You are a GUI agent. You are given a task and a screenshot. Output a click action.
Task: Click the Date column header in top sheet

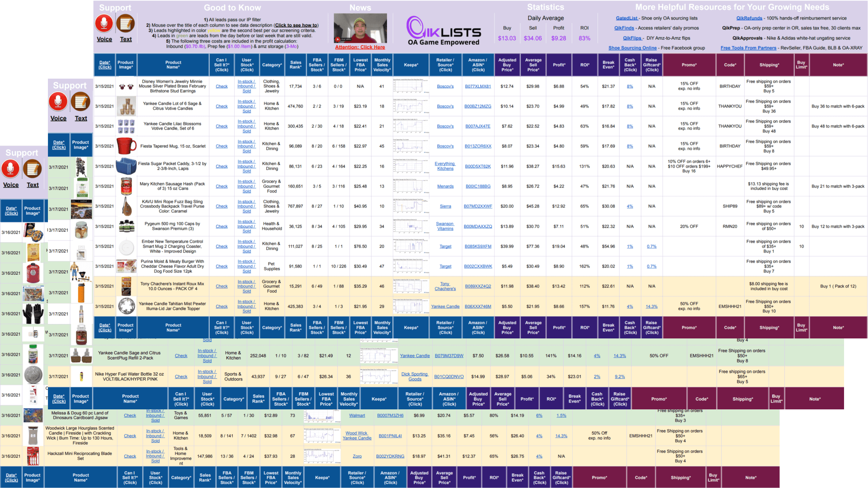click(x=105, y=65)
